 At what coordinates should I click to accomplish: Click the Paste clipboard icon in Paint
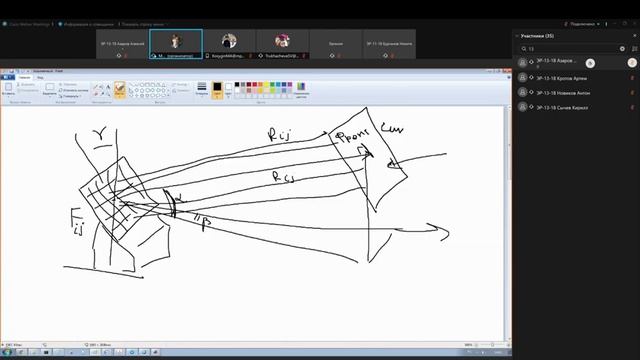[8, 87]
